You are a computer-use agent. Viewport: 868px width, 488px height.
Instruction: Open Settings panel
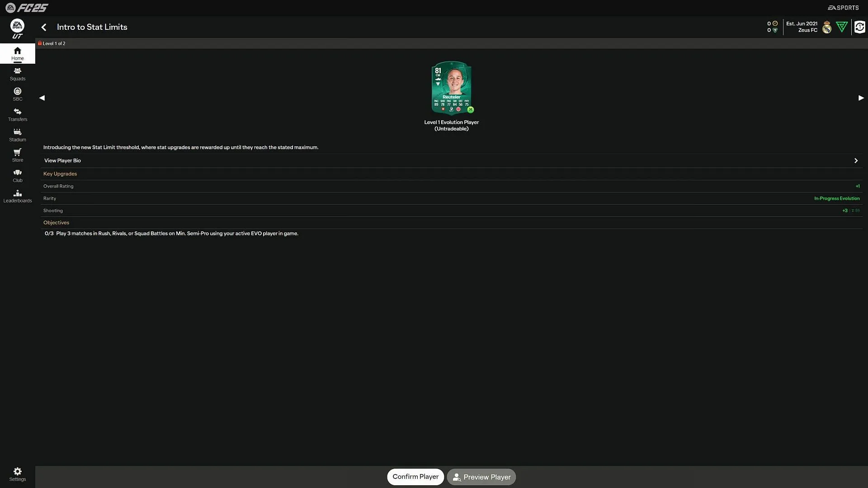[17, 473]
